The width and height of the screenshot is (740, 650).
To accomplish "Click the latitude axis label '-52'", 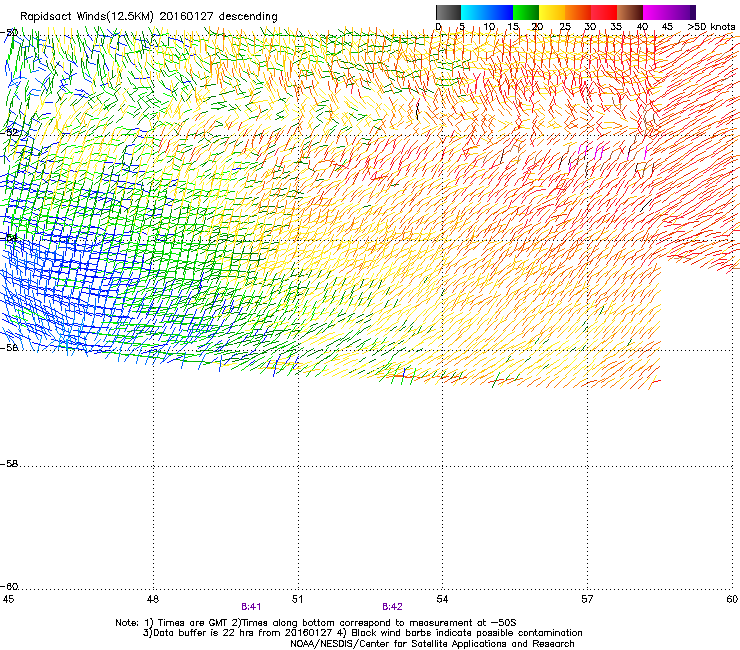I will point(9,132).
